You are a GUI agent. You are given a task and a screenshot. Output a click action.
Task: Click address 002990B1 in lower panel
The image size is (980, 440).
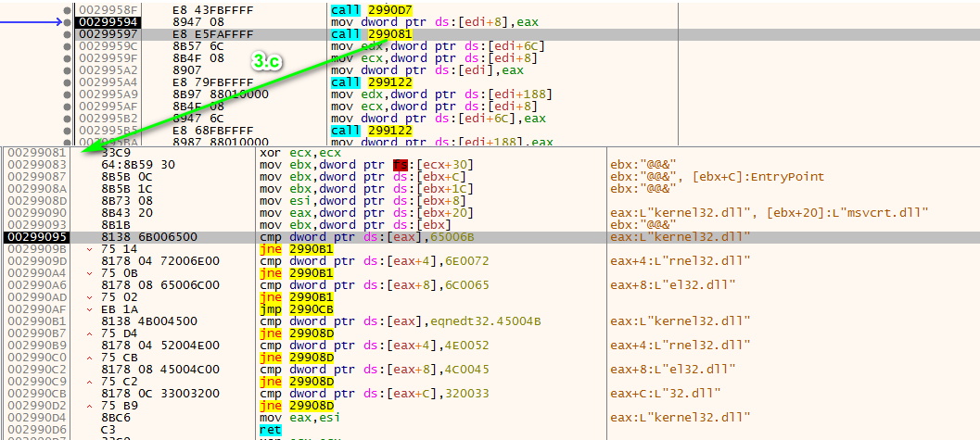(36, 321)
